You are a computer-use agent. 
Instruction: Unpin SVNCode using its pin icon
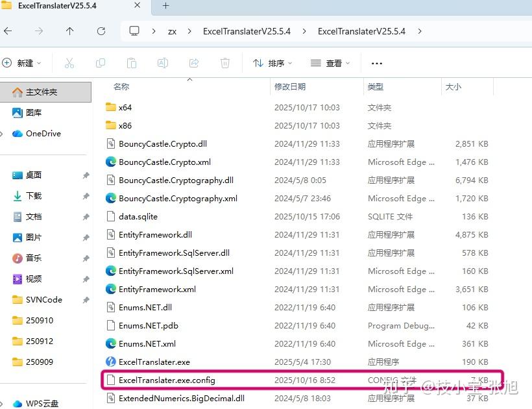[x=86, y=300]
